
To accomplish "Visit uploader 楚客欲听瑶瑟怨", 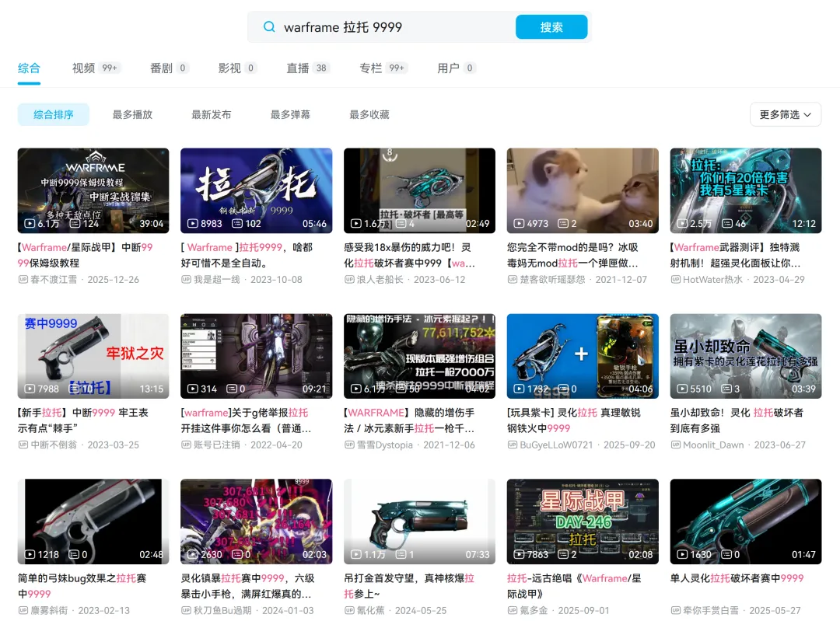I will (x=552, y=280).
